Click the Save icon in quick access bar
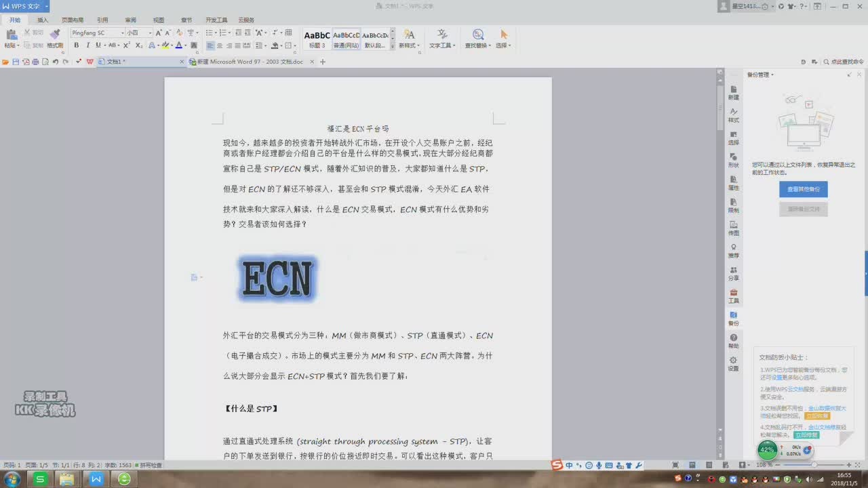The height and width of the screenshot is (488, 868). (16, 62)
